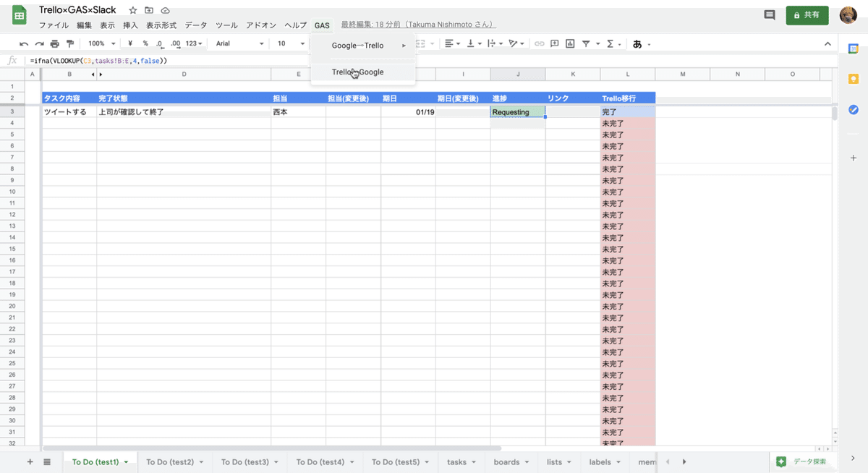Format as currency with ¥ button
Viewport: 868px width, 473px height.
point(130,43)
